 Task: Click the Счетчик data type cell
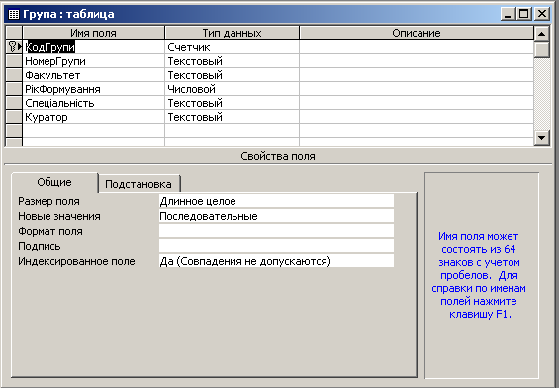pos(232,47)
